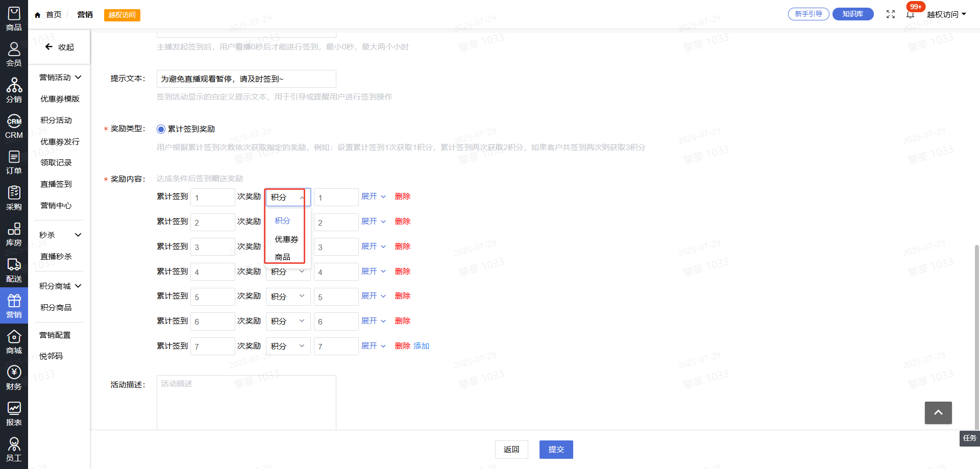Choose 优惠券 from the reward dropdown list
The height and width of the screenshot is (469, 980).
pos(286,239)
